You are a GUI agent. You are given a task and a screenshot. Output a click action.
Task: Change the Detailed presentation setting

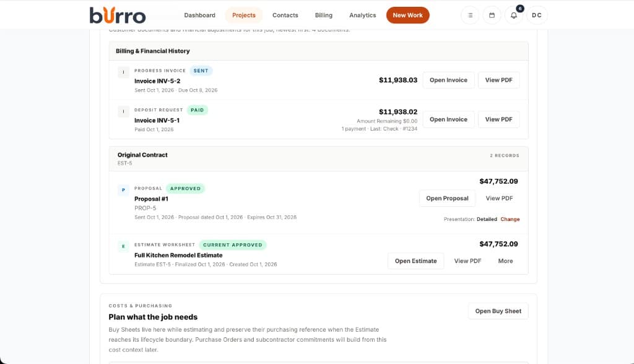coord(510,219)
